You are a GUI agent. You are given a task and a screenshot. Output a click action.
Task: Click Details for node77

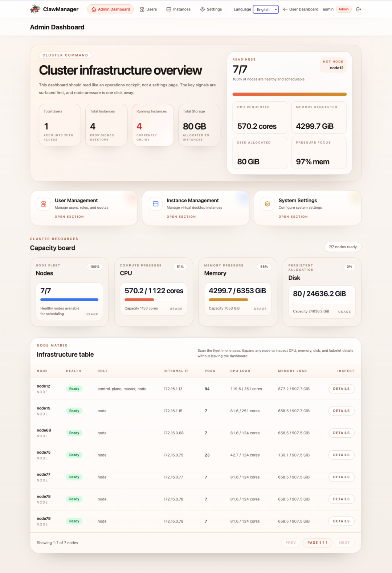342,477
